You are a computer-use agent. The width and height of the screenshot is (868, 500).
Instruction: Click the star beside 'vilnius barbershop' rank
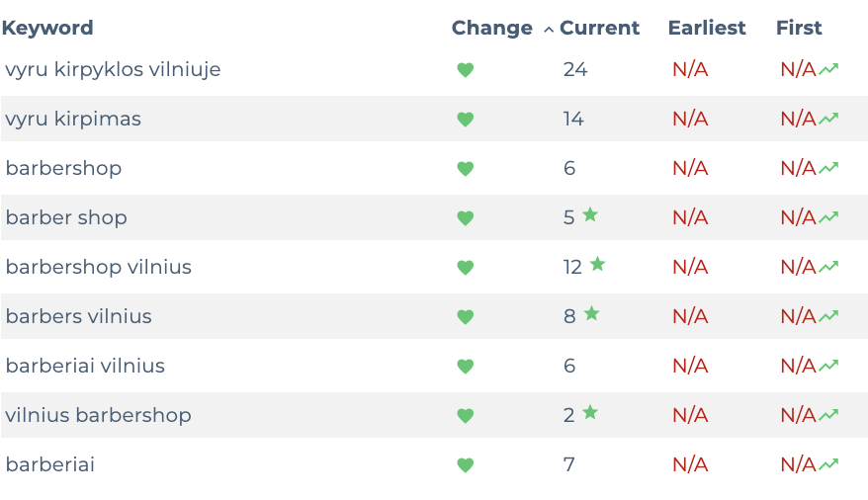tap(590, 412)
